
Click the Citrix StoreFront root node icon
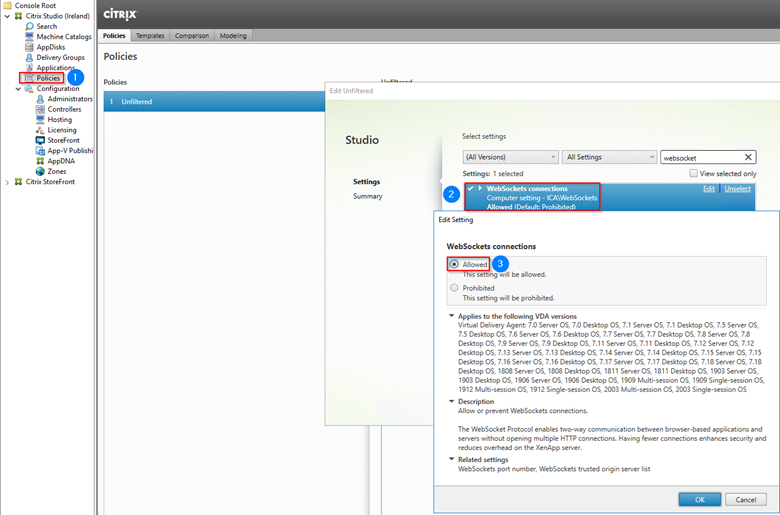[x=19, y=182]
